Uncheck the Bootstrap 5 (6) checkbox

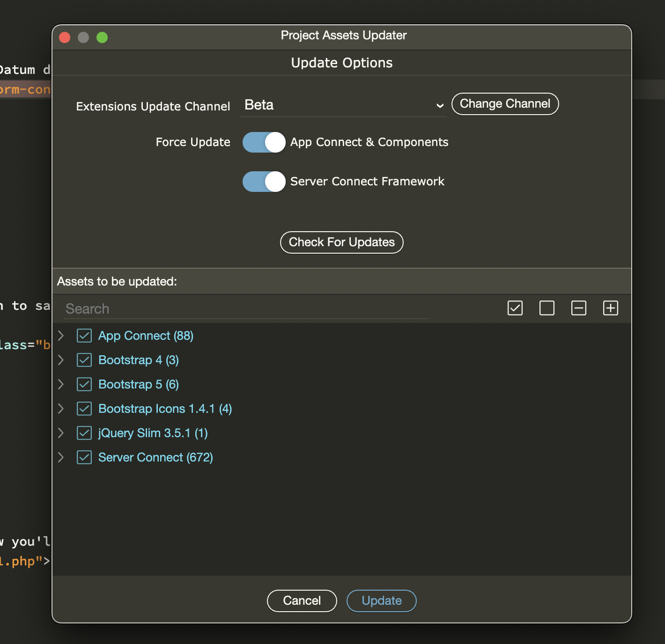(84, 384)
